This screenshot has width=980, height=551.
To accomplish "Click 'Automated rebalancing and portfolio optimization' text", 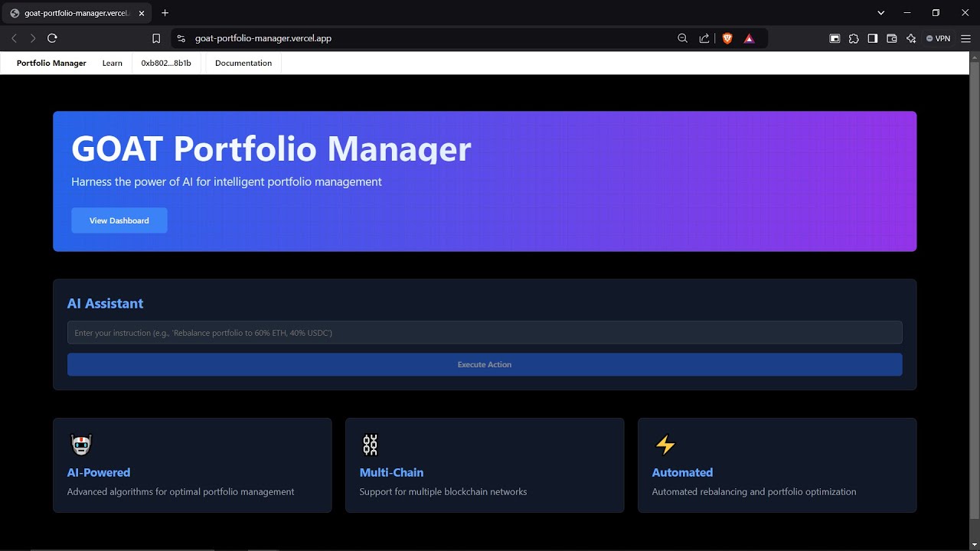I will (754, 492).
